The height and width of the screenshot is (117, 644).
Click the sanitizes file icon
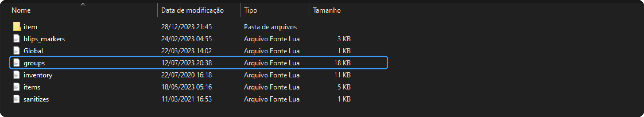click(x=17, y=99)
